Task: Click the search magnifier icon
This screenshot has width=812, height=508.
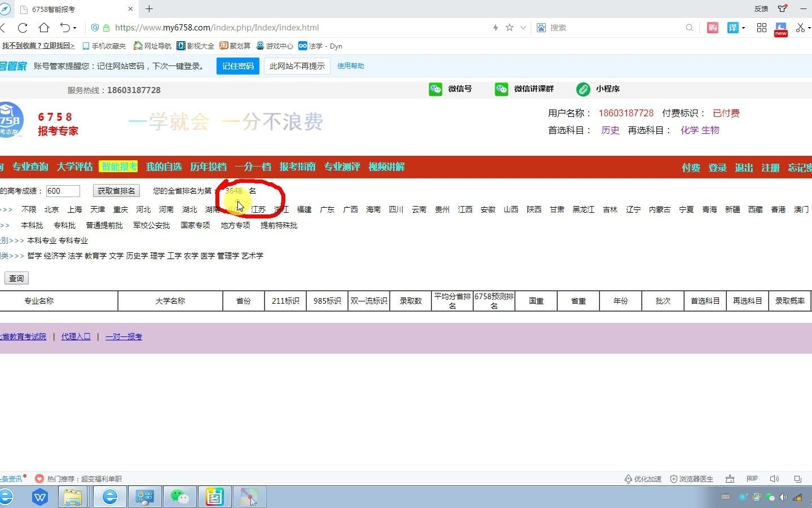Action: click(x=689, y=28)
